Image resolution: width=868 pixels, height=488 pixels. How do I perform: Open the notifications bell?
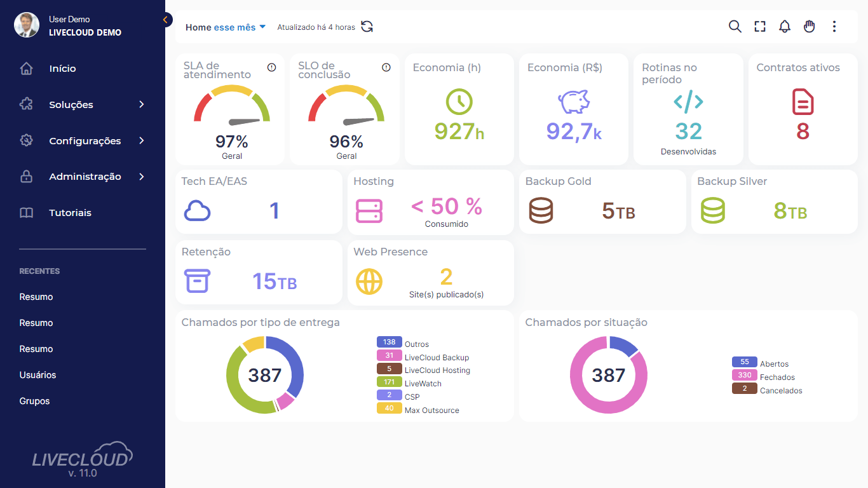[x=785, y=27]
